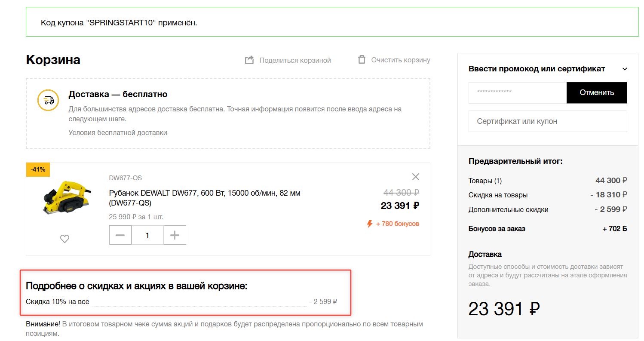Click Поделиться корзиной link text
Screen dimensions: 644x341
tap(295, 60)
